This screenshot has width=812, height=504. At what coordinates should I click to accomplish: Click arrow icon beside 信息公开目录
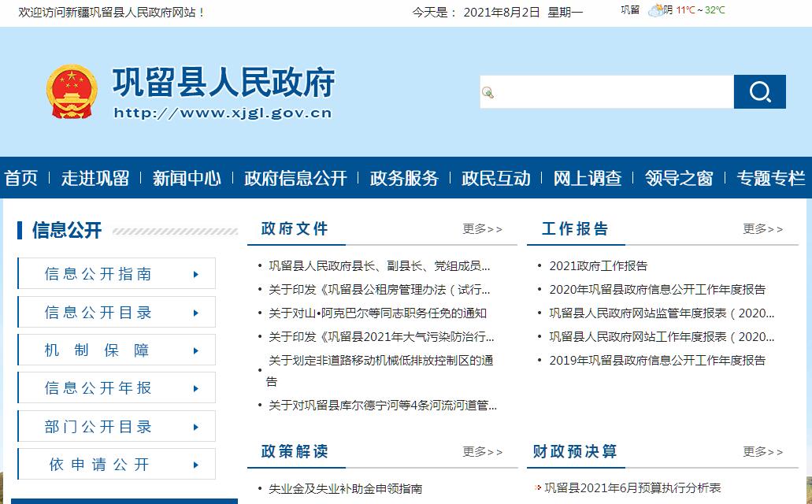tap(195, 313)
